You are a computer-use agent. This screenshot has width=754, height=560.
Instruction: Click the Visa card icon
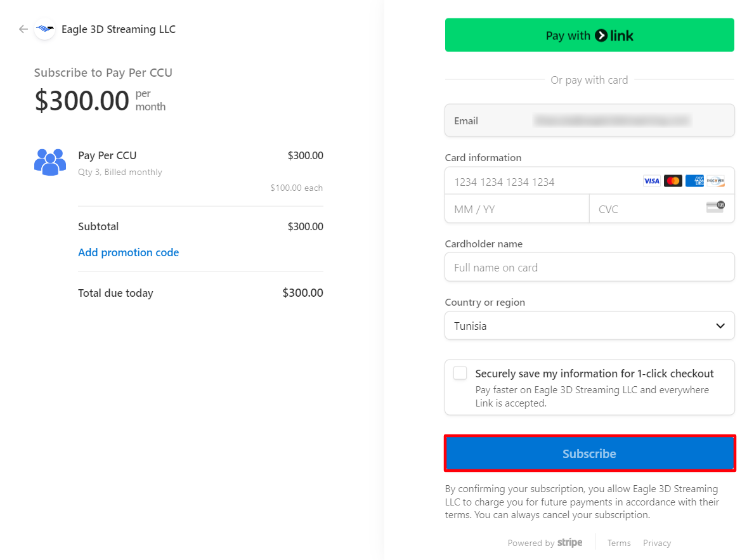pyautogui.click(x=651, y=181)
